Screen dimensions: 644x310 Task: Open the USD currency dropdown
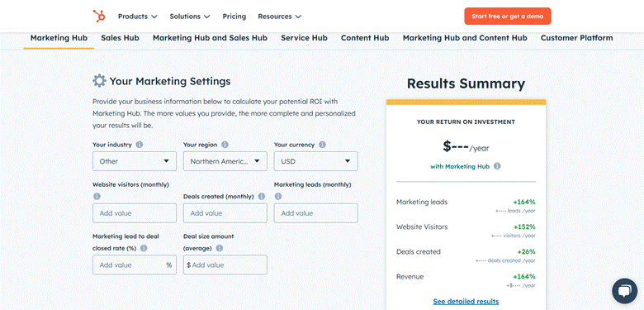[316, 161]
